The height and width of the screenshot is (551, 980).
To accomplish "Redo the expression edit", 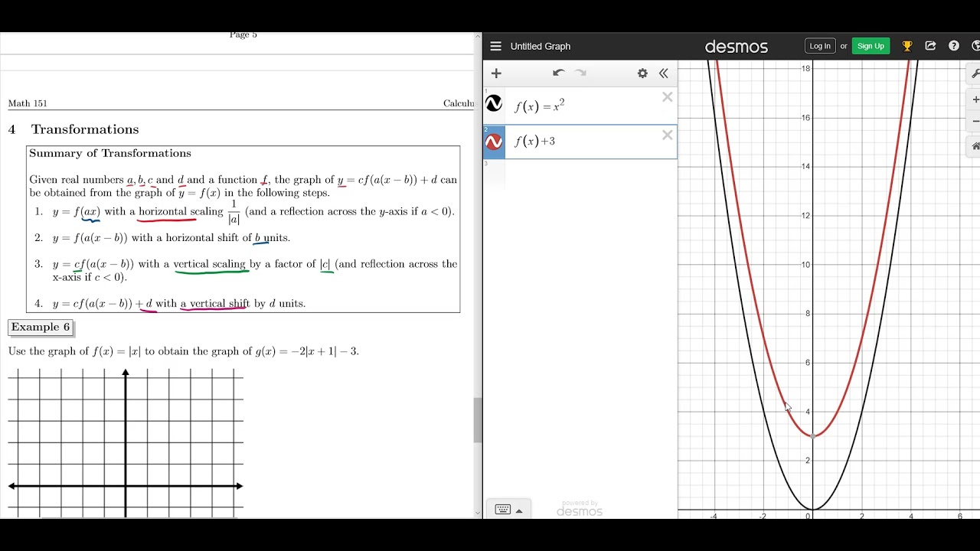I will click(x=581, y=73).
